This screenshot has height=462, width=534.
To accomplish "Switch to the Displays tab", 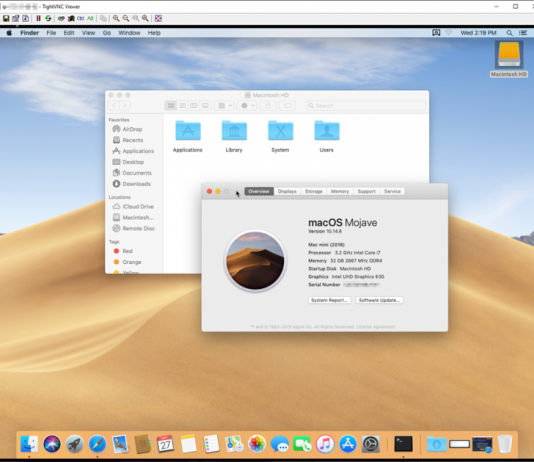I will coord(287,191).
